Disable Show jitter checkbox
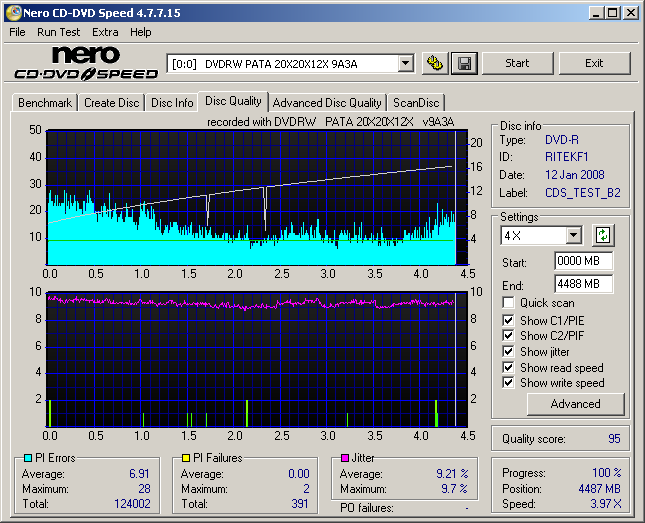 [508, 352]
